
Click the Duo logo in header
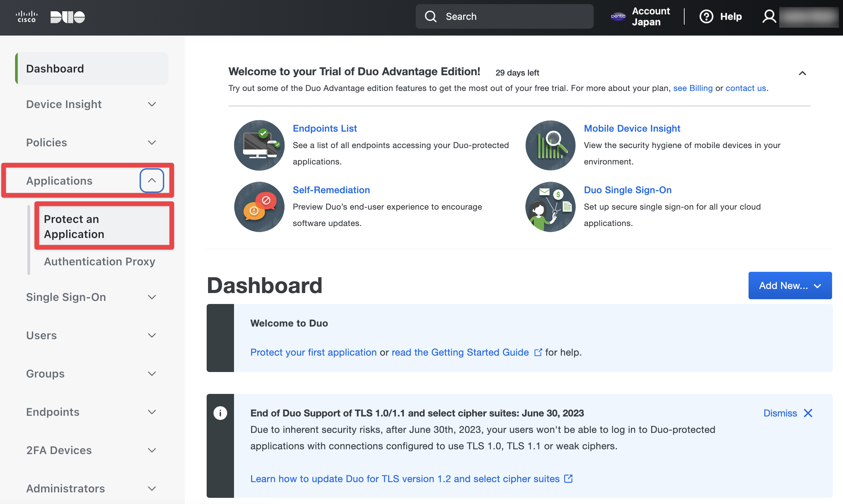68,17
